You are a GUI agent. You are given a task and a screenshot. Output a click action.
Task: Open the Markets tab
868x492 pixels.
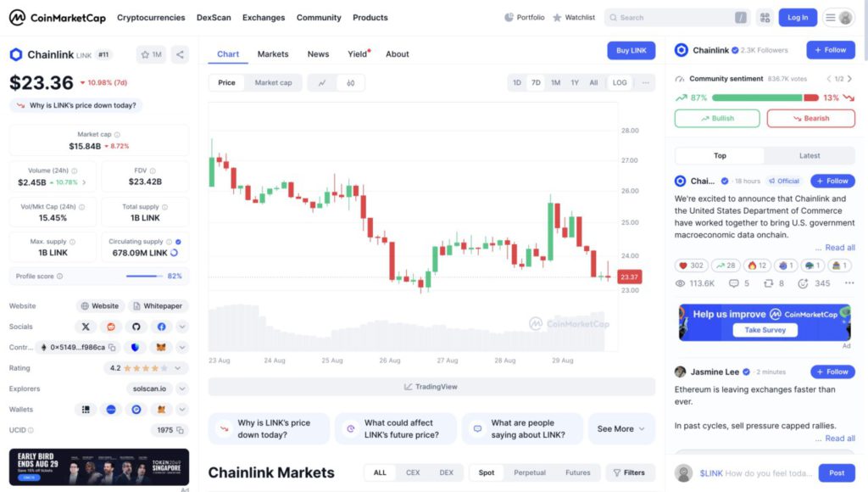pos(273,54)
